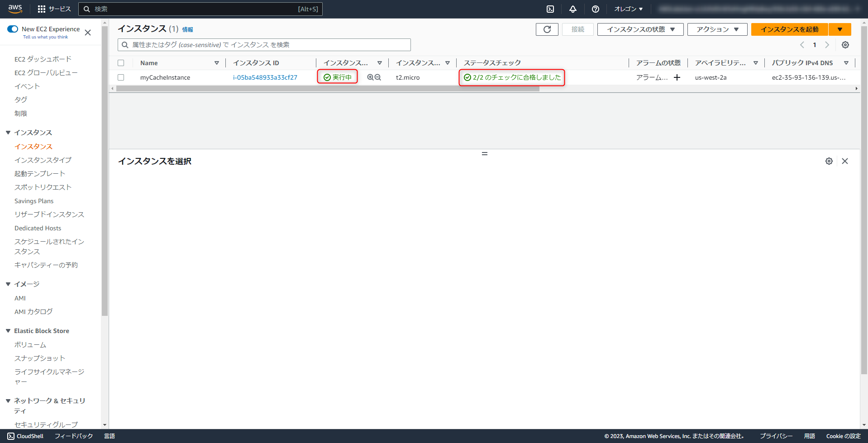Screen dimensions: 868x443
Task: Open the オレゴン region selector
Action: click(628, 9)
